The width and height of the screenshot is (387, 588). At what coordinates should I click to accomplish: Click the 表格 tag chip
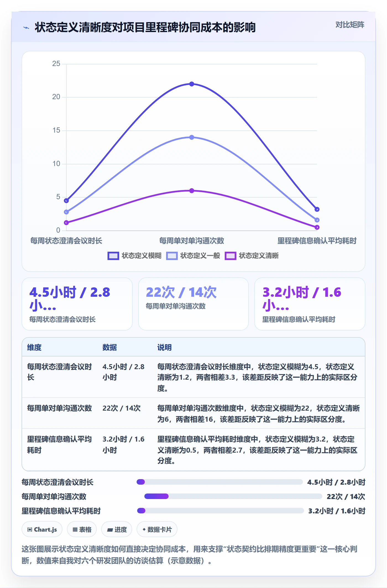point(82,529)
